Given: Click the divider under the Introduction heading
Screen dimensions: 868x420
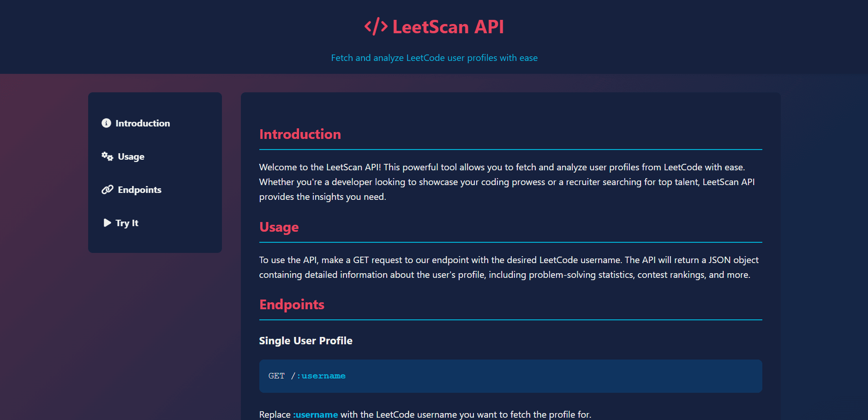Looking at the screenshot, I should 510,149.
